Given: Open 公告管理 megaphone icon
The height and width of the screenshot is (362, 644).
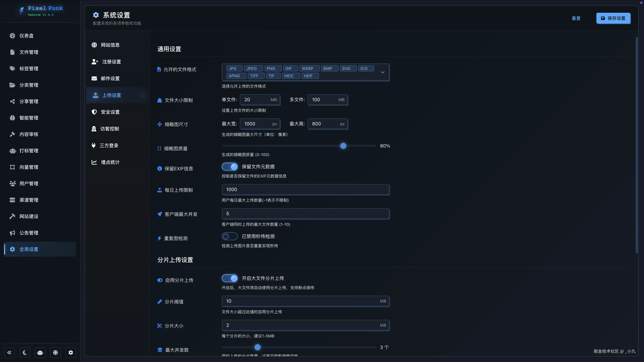Looking at the screenshot, I should 12,233.
